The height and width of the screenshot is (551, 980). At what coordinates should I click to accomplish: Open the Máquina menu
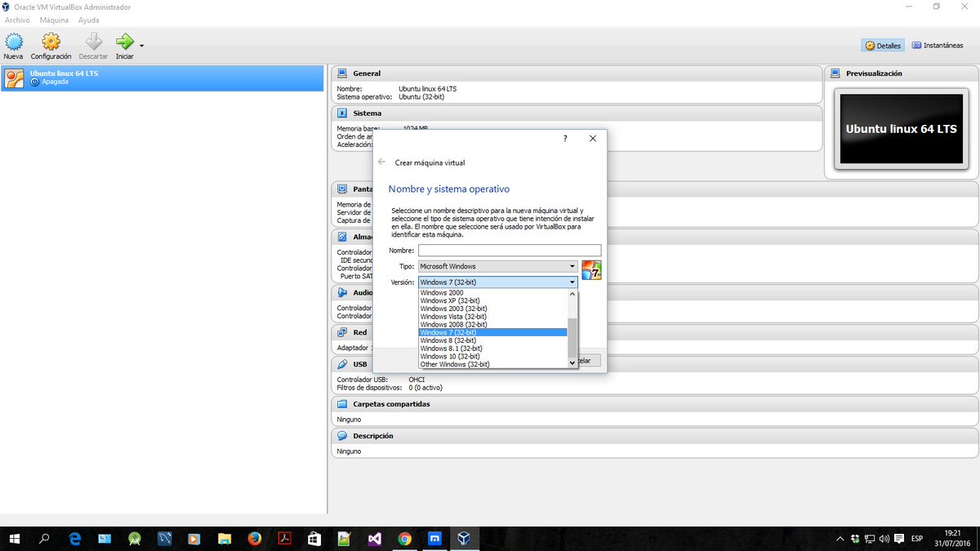coord(54,20)
